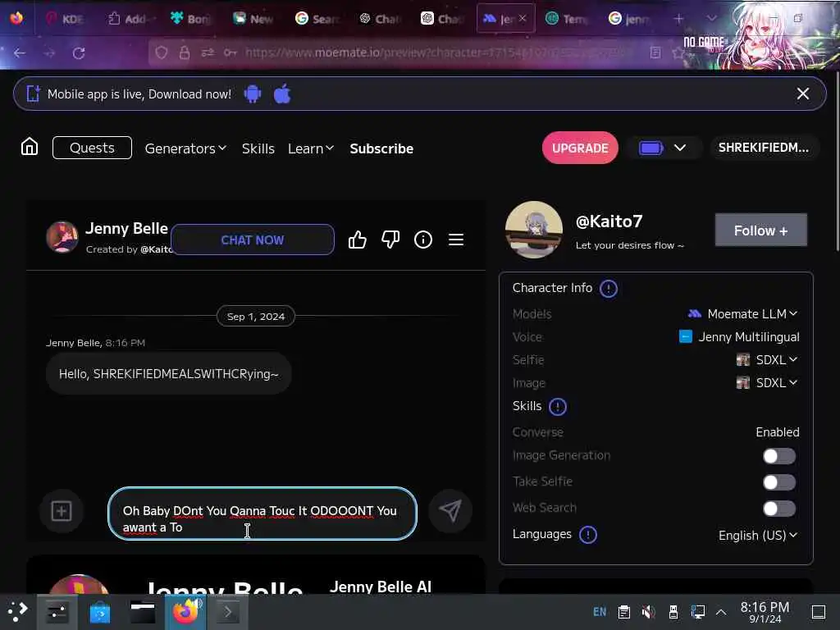This screenshot has height=630, width=840.
Task: Open clipboard icon in system tray
Action: click(624, 612)
